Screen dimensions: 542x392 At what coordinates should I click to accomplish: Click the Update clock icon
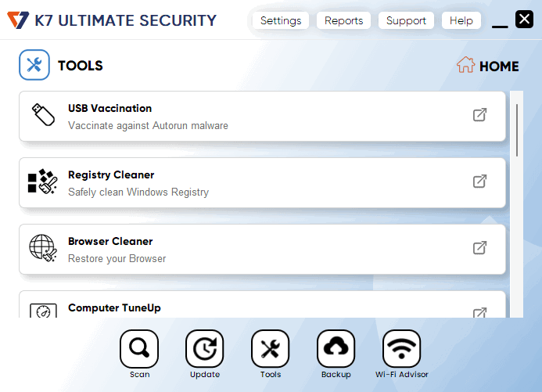tap(205, 348)
